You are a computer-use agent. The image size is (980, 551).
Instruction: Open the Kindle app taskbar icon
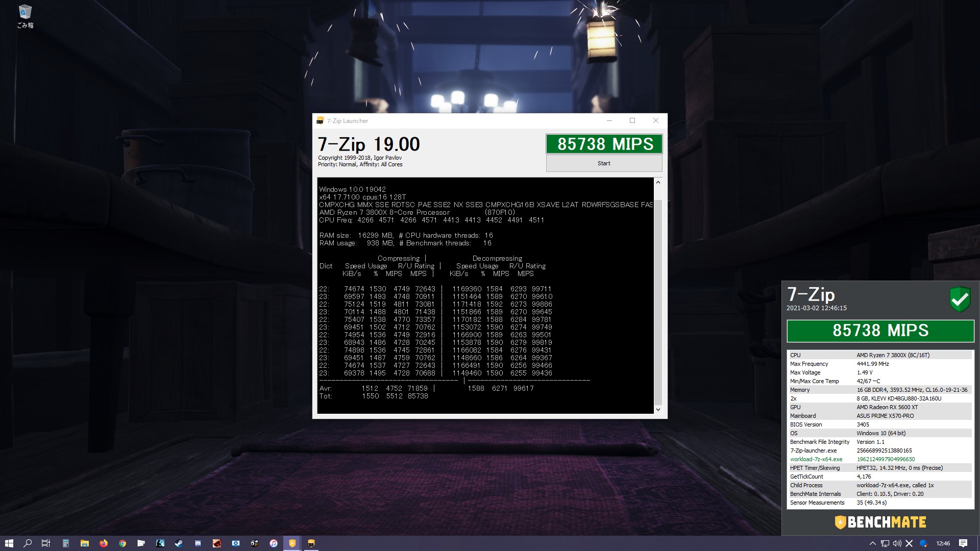coord(160,543)
